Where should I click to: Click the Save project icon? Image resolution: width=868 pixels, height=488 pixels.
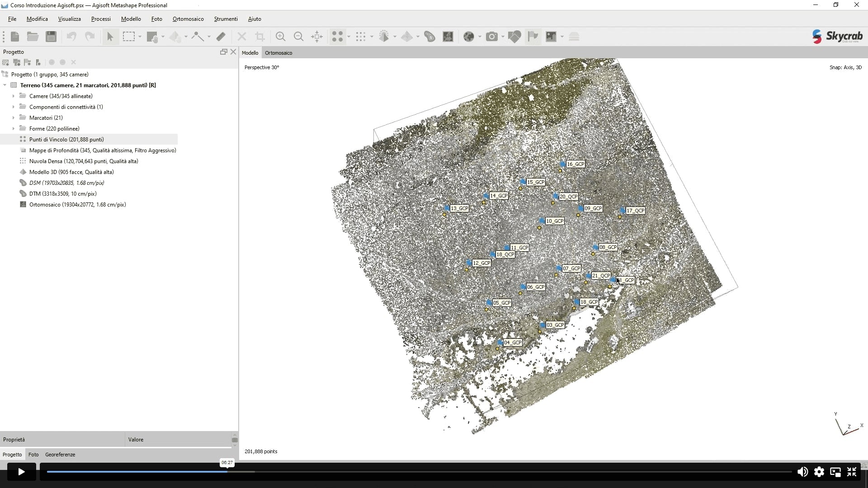pos(51,37)
